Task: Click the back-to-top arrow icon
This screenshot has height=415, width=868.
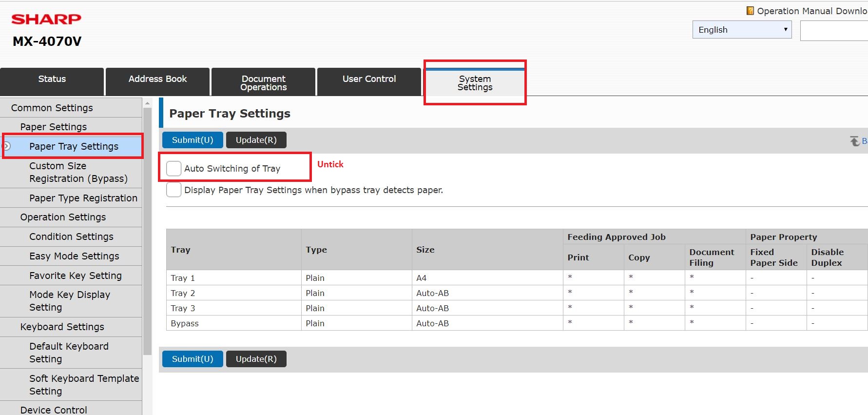Action: click(855, 141)
